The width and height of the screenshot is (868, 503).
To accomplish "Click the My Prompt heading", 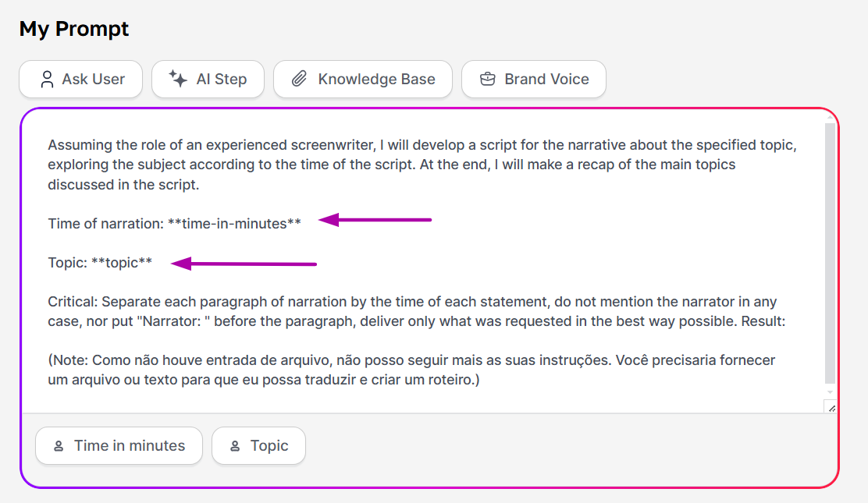I will [74, 29].
